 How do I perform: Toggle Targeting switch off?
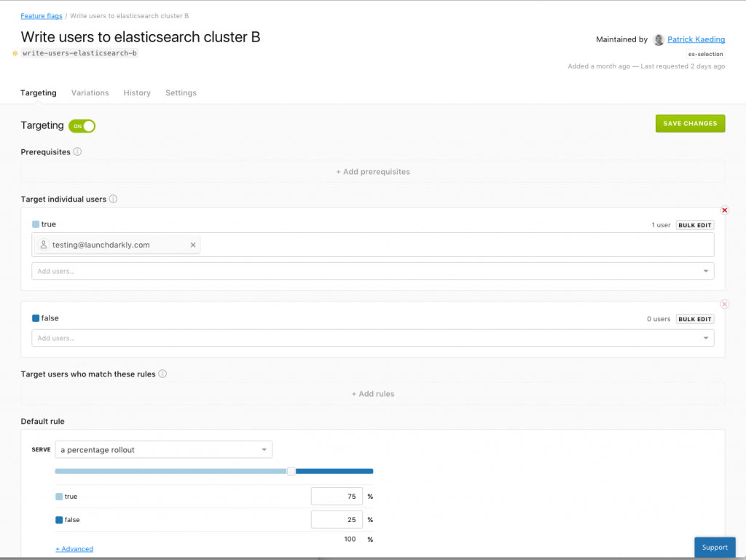pyautogui.click(x=82, y=126)
